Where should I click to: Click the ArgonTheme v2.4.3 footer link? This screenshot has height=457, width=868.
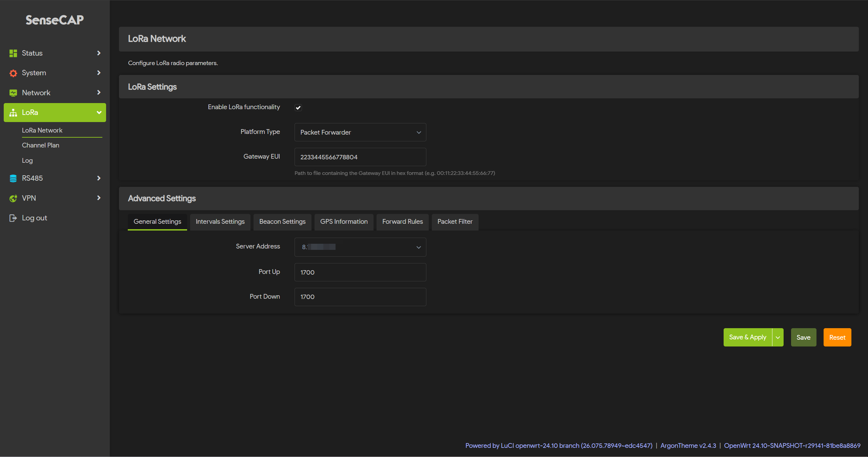tap(688, 445)
